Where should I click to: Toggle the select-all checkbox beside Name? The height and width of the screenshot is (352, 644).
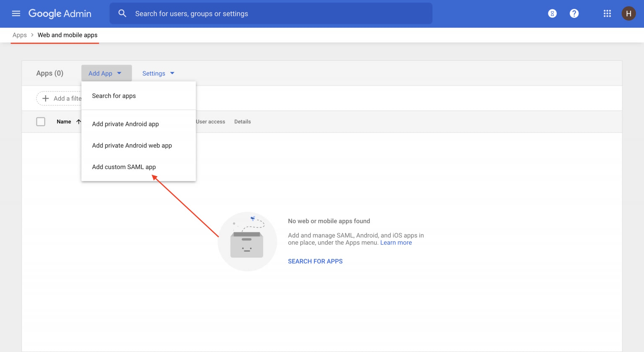pyautogui.click(x=41, y=122)
